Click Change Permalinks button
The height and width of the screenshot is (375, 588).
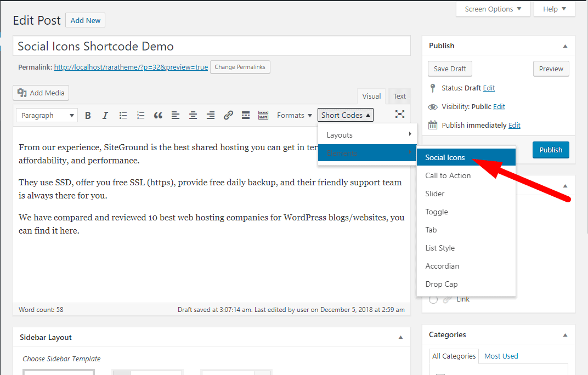point(240,67)
